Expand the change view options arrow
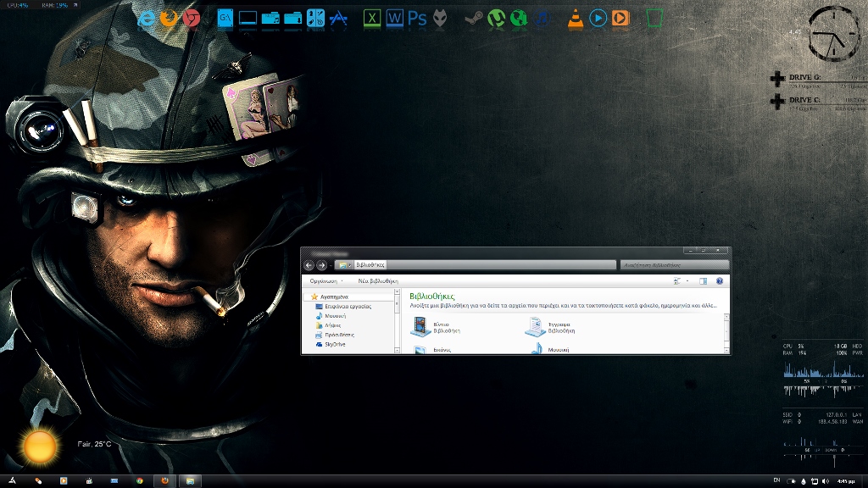Viewport: 868px width, 488px height. [x=687, y=281]
